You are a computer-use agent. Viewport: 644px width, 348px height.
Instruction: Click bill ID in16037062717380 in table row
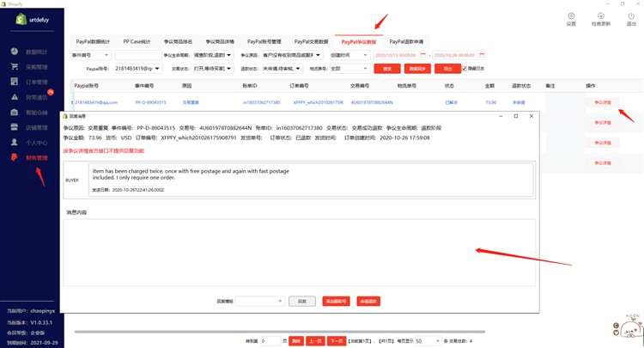[x=262, y=102]
